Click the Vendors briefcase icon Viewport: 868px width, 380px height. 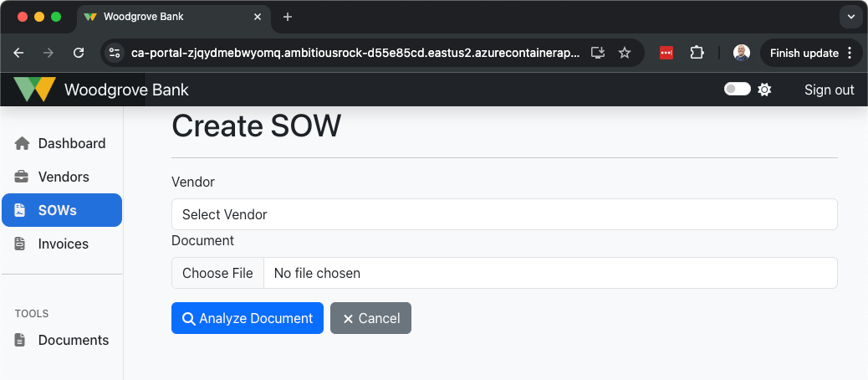click(x=21, y=177)
